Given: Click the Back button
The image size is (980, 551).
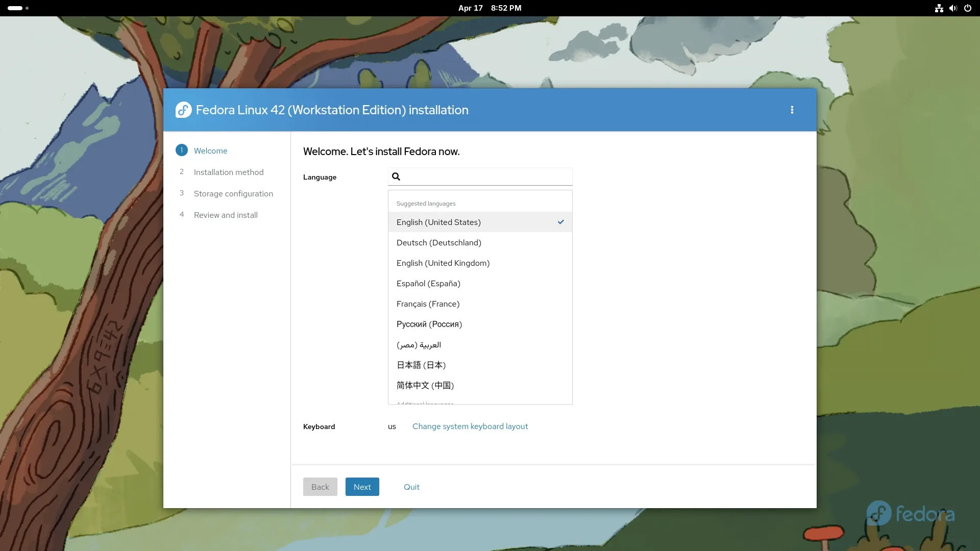Looking at the screenshot, I should point(320,487).
